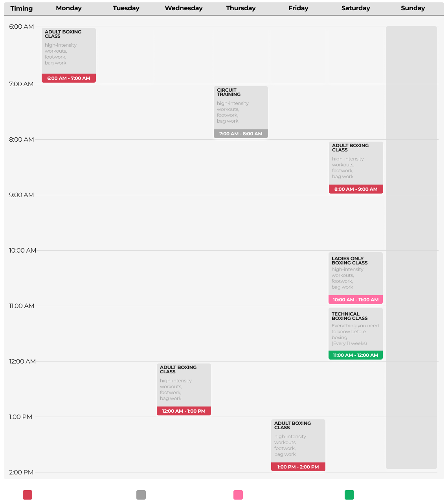Click the 7:00 AM - 8:00 AM time badge

(x=241, y=134)
